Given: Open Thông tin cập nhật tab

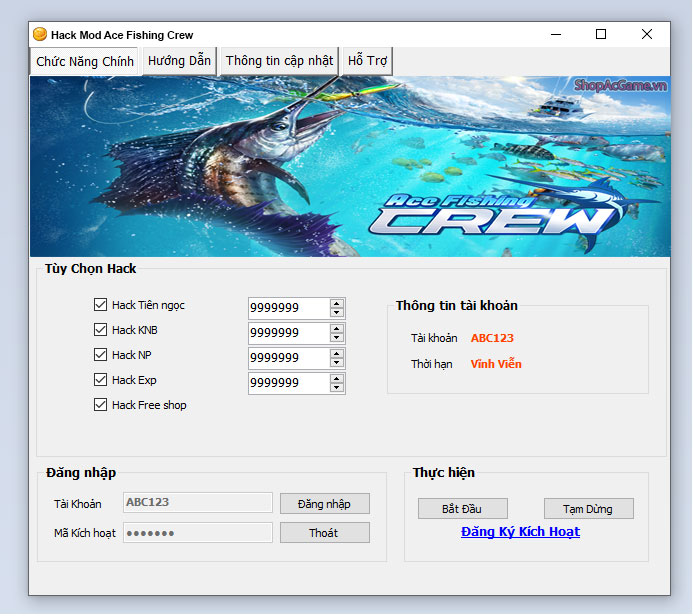Looking at the screenshot, I should [279, 61].
